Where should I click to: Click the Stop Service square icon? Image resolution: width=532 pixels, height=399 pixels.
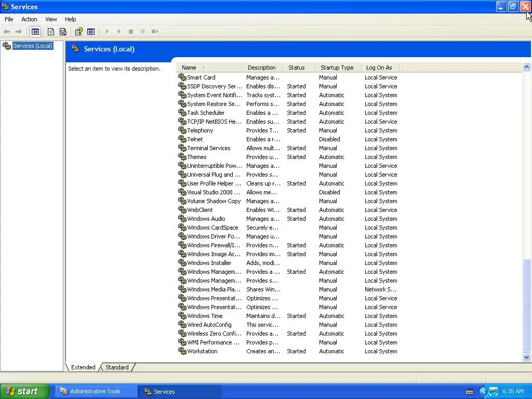pyautogui.click(x=130, y=32)
